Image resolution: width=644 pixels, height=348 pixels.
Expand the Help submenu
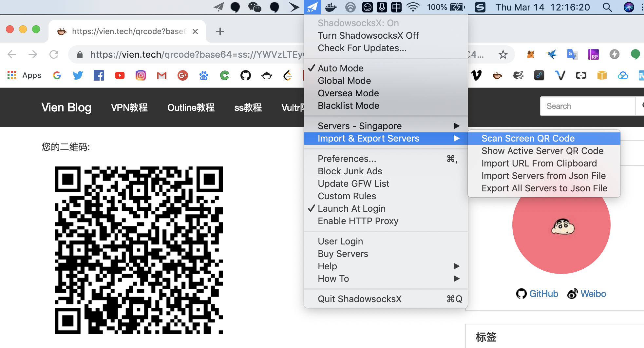point(386,266)
